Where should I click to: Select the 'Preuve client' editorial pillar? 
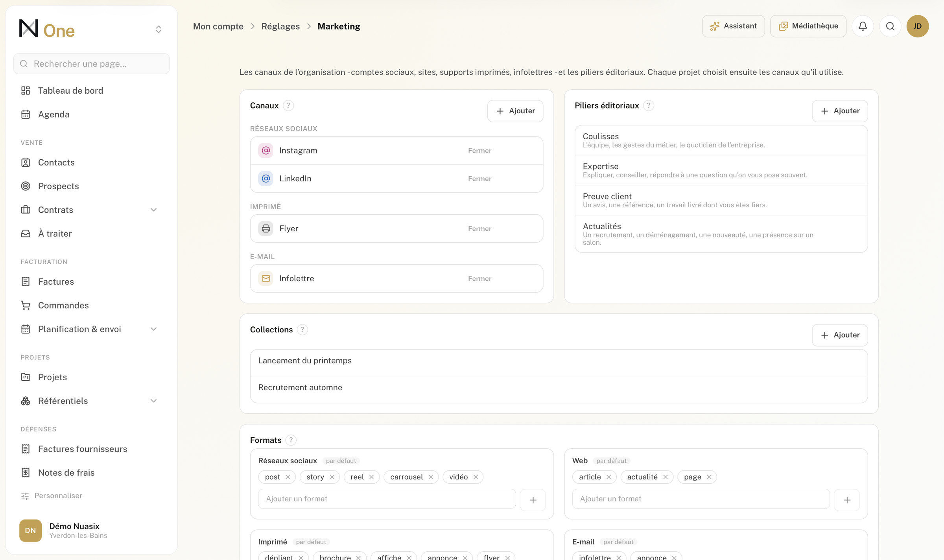point(721,200)
